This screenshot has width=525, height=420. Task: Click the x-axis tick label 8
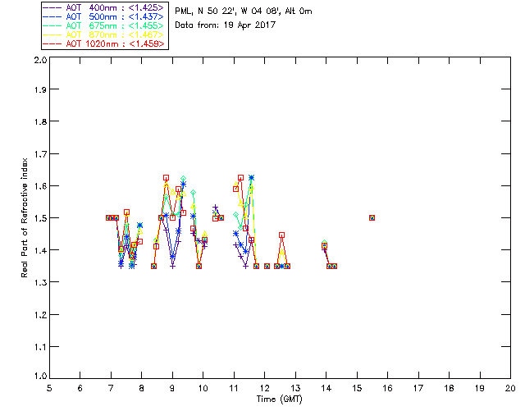point(142,388)
